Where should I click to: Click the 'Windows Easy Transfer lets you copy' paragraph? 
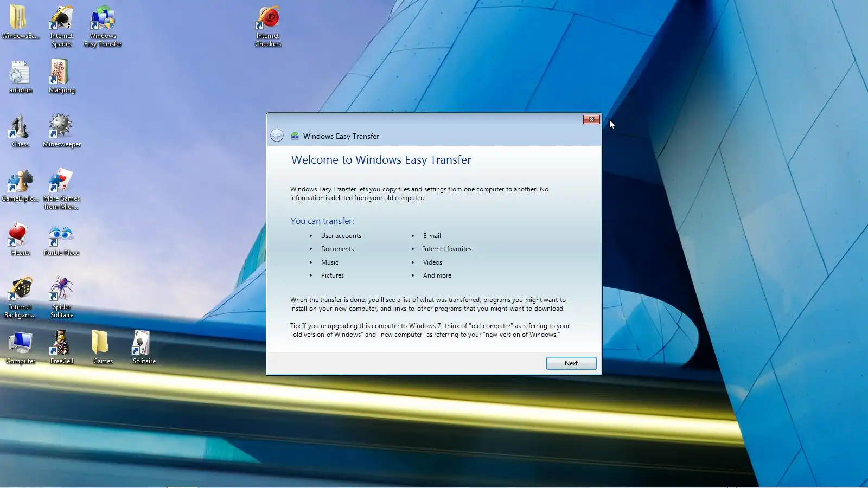[x=419, y=194]
